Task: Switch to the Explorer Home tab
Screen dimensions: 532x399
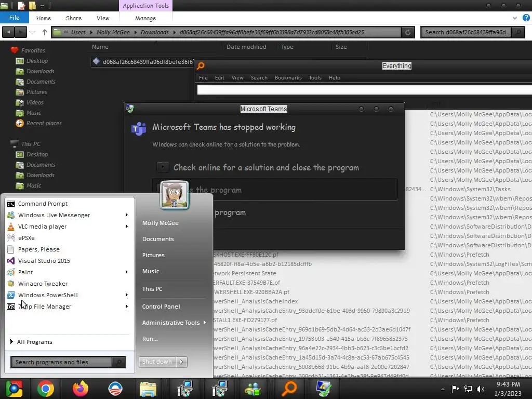Action: pyautogui.click(x=44, y=18)
